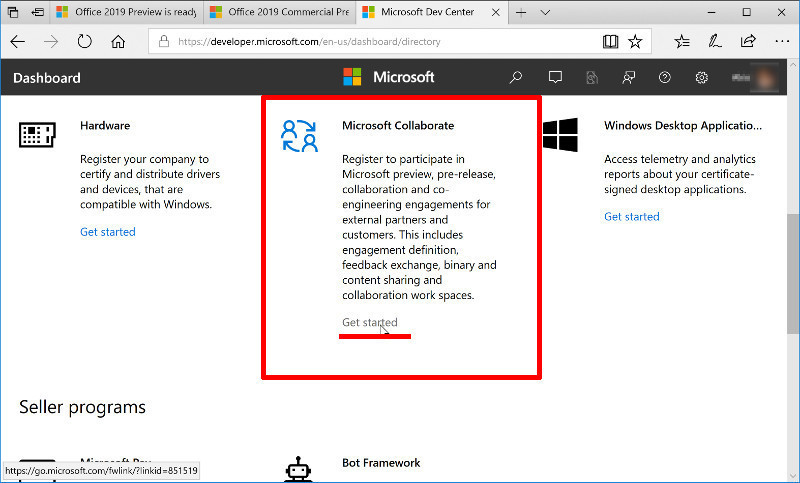
Task: Click the Microsoft Collaborate heading
Action: (x=398, y=125)
